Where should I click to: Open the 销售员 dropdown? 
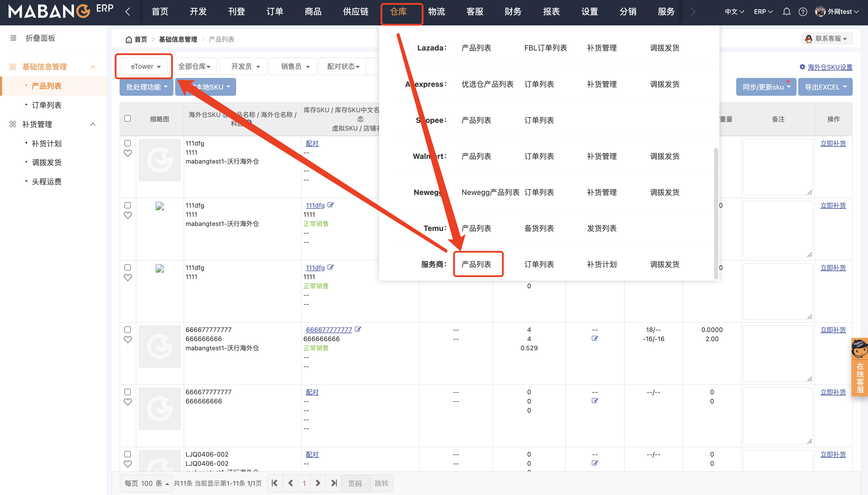pos(293,66)
